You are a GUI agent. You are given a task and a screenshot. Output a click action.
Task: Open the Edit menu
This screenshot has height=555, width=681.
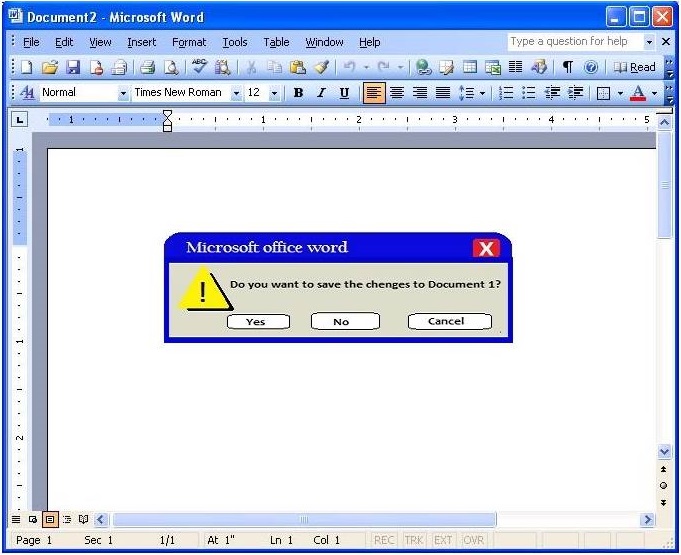coord(64,42)
